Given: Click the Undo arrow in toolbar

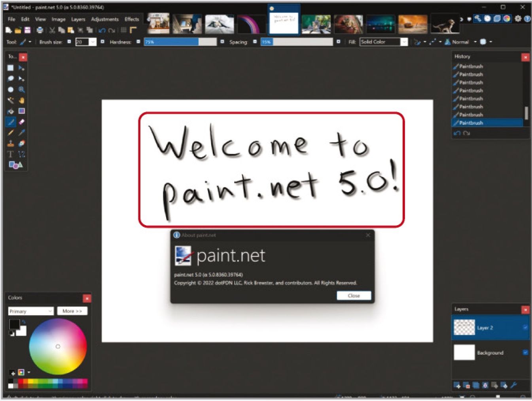Looking at the screenshot, I should click(102, 30).
